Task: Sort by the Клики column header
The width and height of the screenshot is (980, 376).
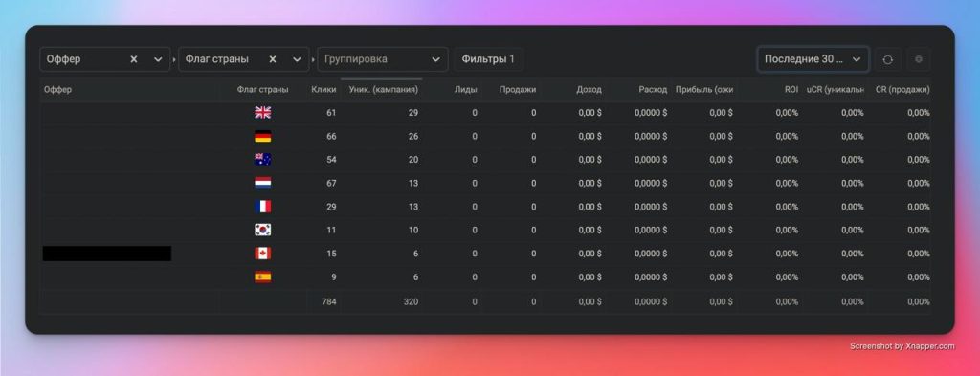Action: point(323,90)
